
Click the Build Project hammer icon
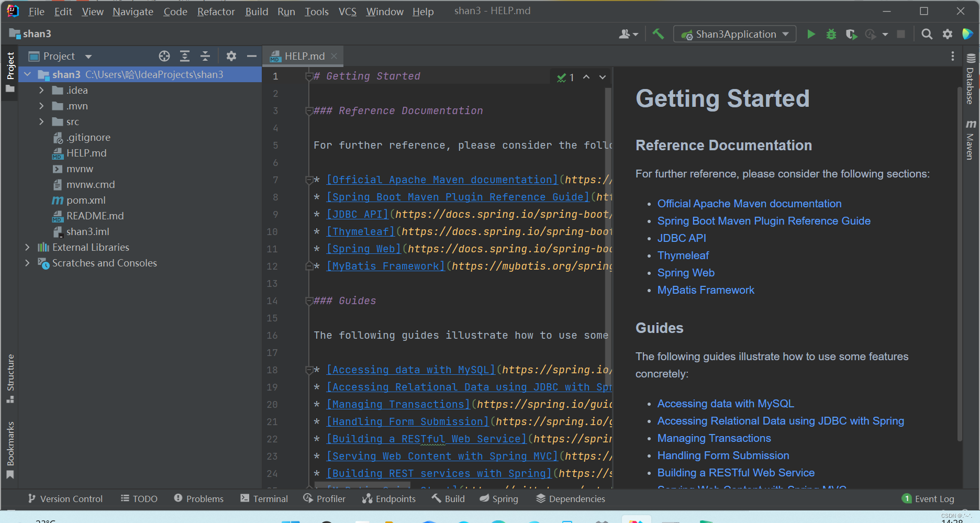pos(658,34)
